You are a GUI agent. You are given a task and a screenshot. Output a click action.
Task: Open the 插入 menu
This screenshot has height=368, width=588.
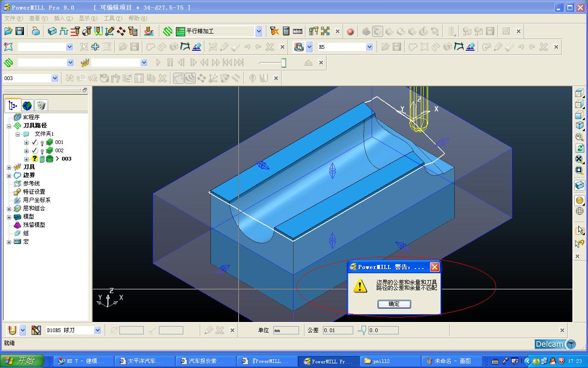[63, 18]
